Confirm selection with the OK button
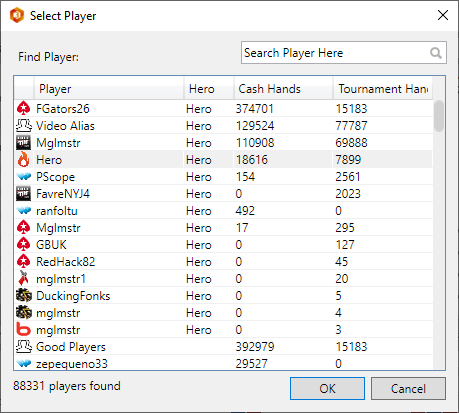 tap(327, 388)
